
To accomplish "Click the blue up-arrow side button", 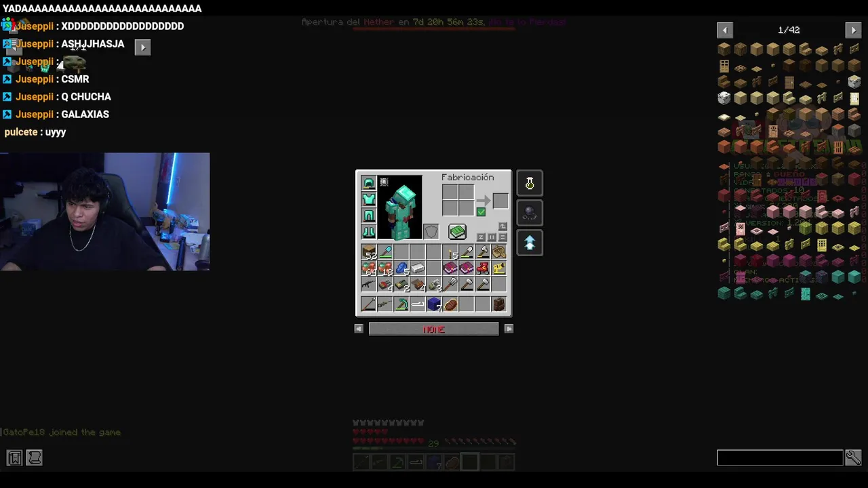I will (x=530, y=243).
